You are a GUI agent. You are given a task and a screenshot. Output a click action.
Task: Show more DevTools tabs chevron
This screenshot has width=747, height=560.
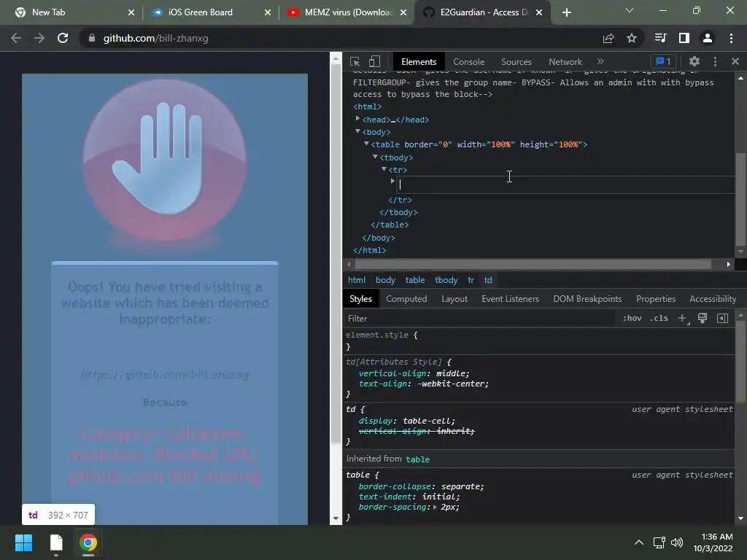tap(600, 61)
